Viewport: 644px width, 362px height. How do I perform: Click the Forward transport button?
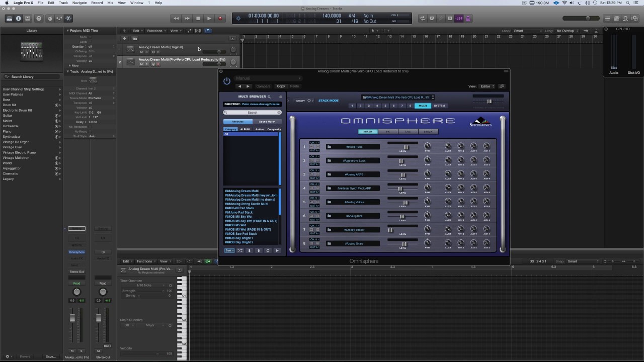click(x=187, y=19)
